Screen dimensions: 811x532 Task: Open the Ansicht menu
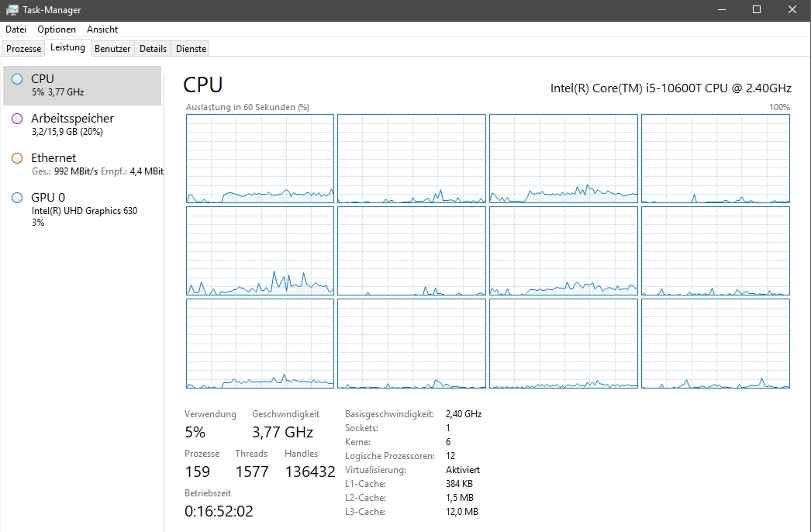pyautogui.click(x=102, y=29)
